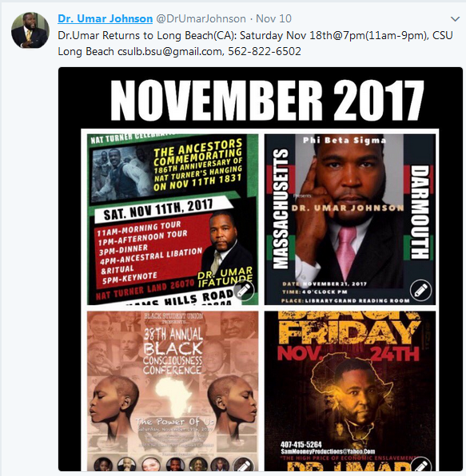Click the csulb.bsu@gmail.com text
Image resolution: width=466 pixels, height=476 pixels.
tap(169, 51)
